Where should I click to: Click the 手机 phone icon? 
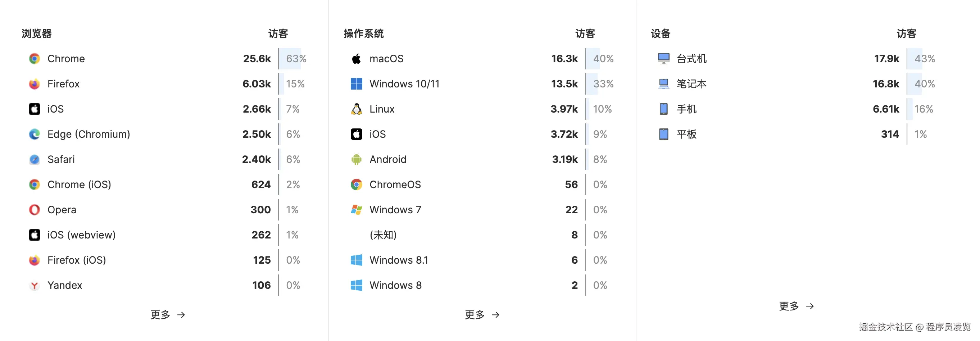pyautogui.click(x=663, y=109)
